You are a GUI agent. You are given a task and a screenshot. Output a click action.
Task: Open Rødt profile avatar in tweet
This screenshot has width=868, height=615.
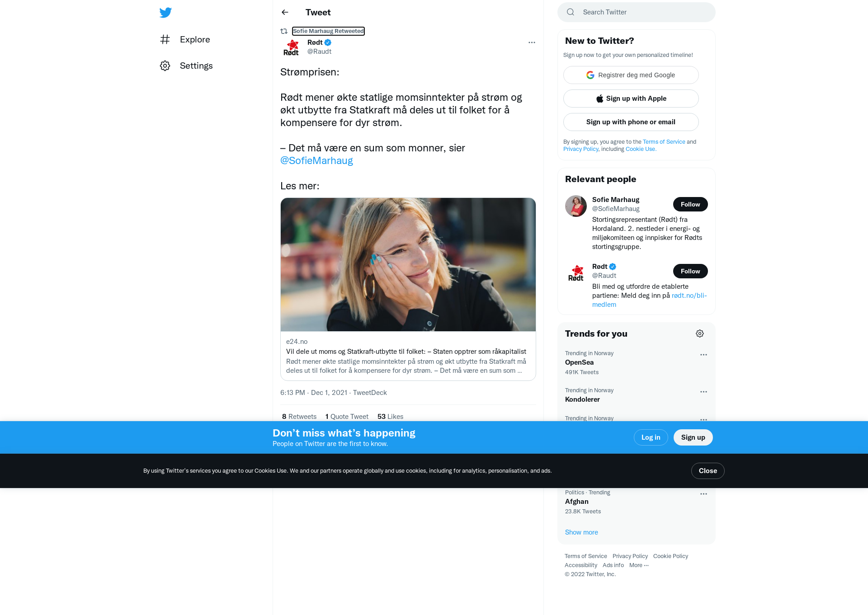pyautogui.click(x=291, y=47)
